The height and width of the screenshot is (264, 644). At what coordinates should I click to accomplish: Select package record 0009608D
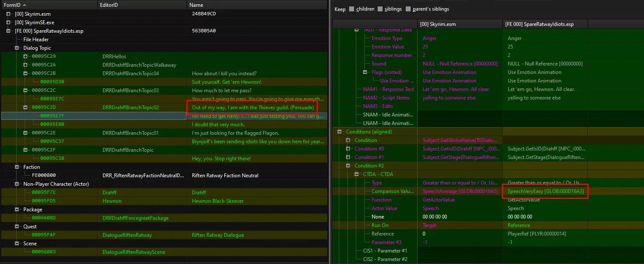[x=164, y=218]
